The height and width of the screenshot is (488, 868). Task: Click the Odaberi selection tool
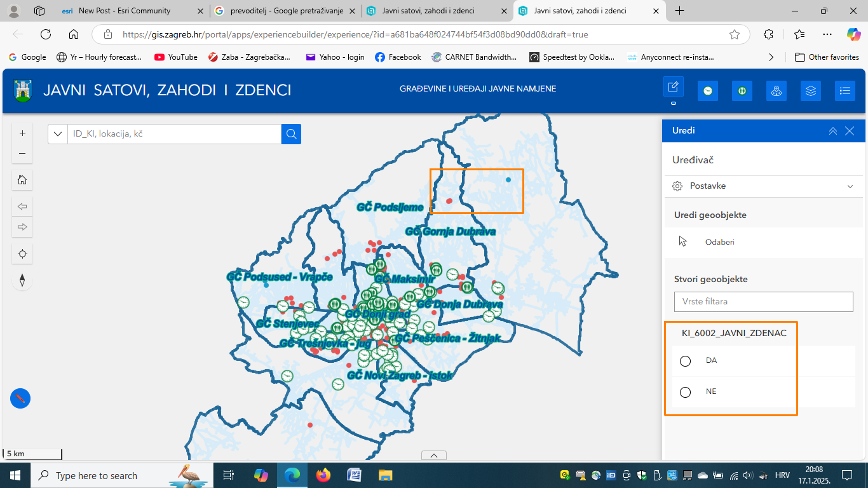tap(720, 242)
